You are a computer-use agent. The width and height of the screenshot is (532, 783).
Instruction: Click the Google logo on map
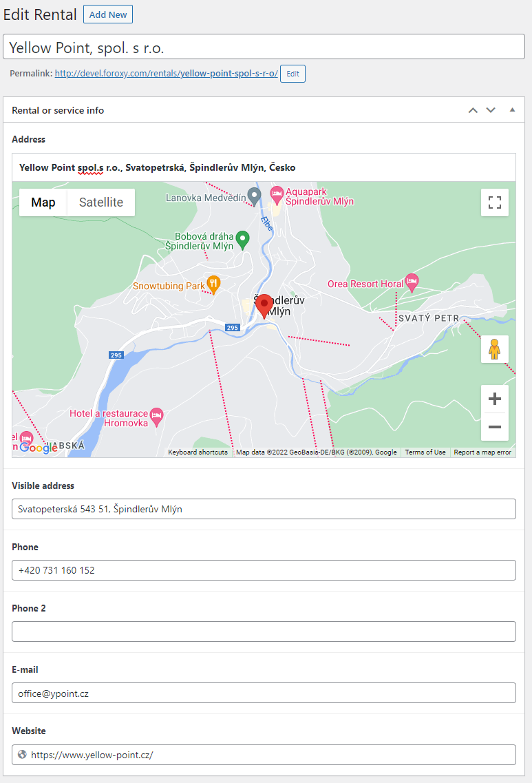(39, 448)
